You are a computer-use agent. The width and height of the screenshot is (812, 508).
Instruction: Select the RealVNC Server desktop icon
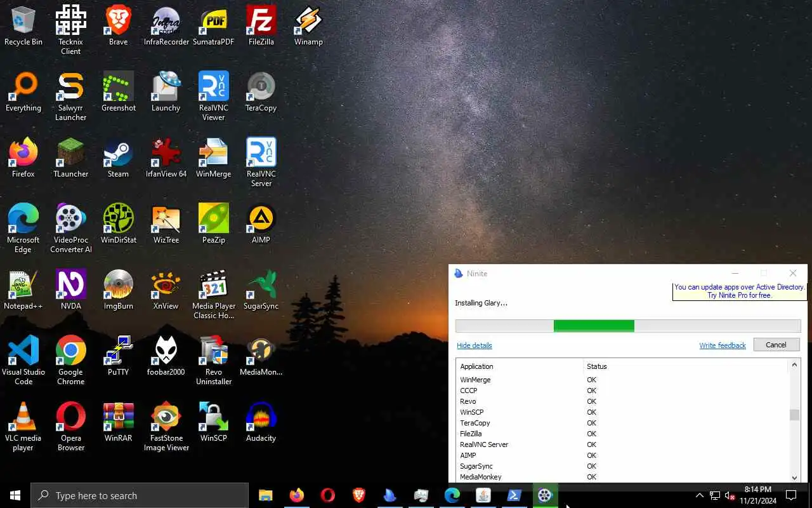261,162
